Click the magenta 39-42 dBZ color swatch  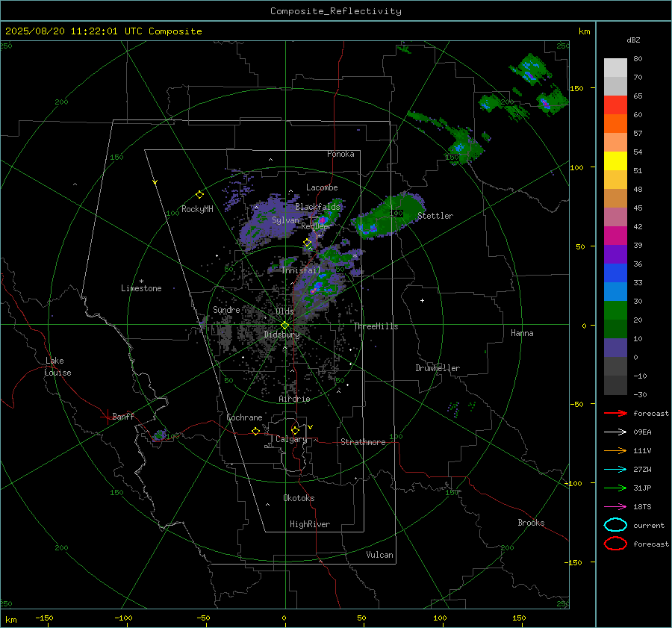click(615, 236)
